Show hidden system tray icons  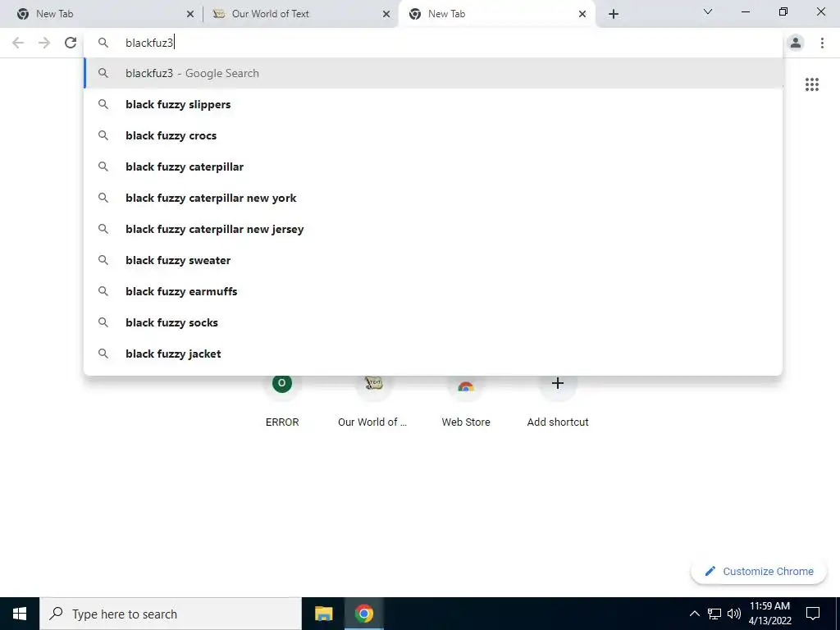click(x=694, y=614)
